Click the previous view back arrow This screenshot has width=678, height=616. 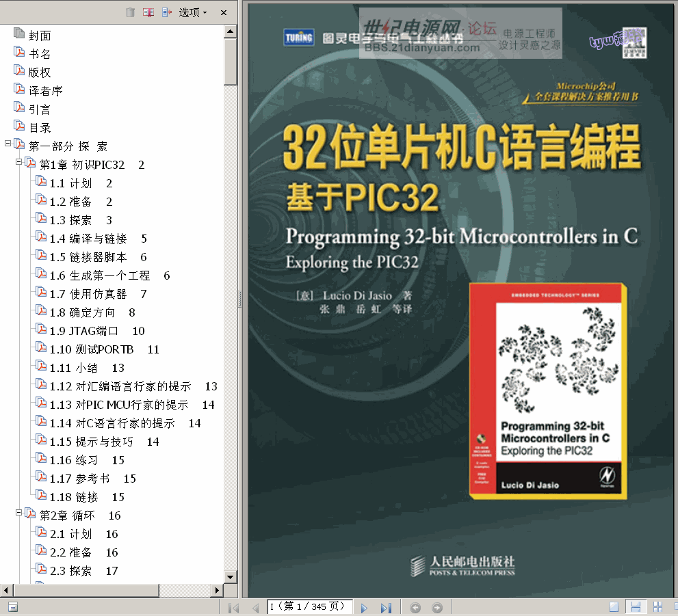(415, 608)
